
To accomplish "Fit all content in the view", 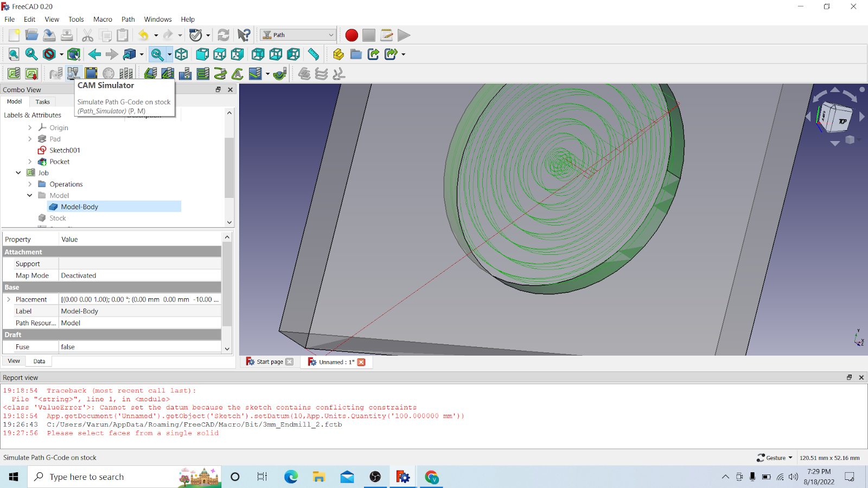I will click(14, 54).
